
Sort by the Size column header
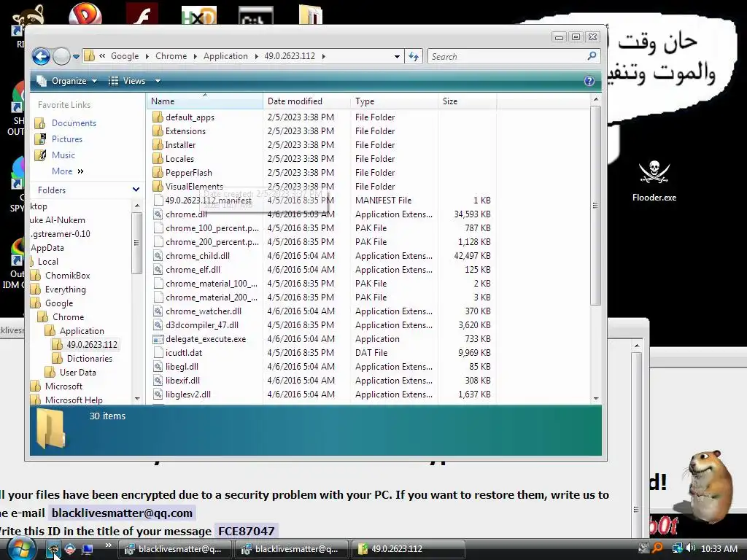pos(467,101)
